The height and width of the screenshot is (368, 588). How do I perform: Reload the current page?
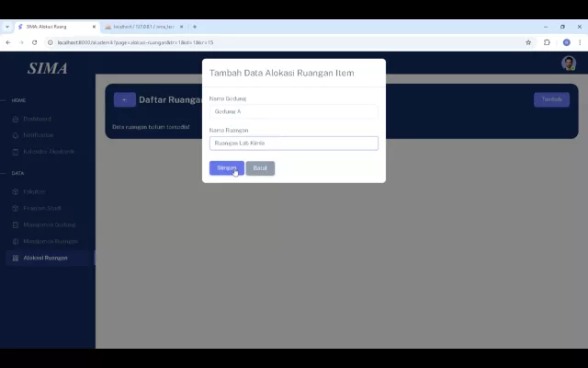coord(35,42)
